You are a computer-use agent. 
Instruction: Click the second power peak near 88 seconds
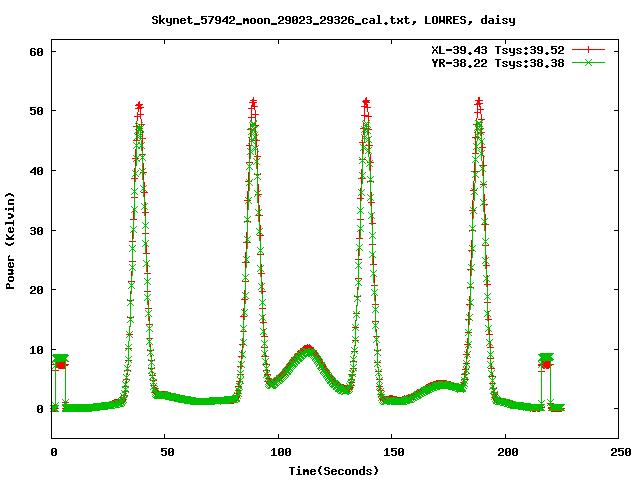point(253,102)
